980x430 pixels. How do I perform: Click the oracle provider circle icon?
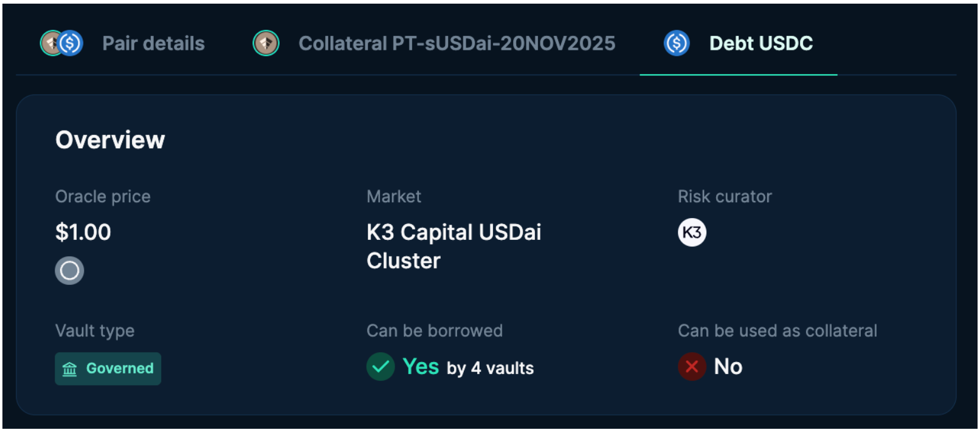(x=69, y=270)
